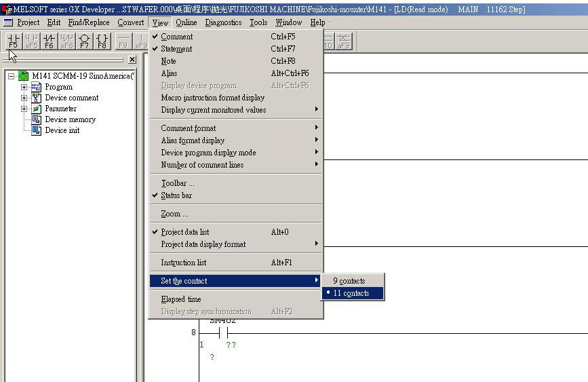The image size is (588, 382).
Task: Click the Device comment tree icon
Action: click(x=37, y=98)
